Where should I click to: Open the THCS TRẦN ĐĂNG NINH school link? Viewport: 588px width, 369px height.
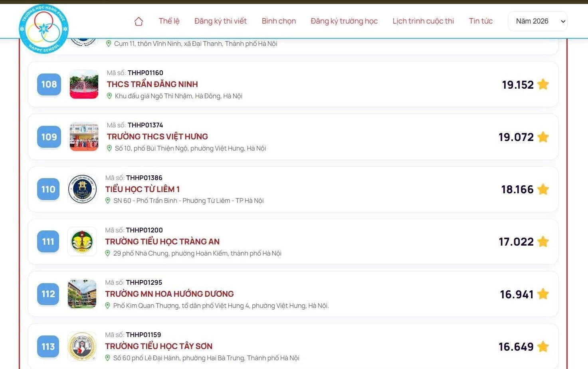(152, 84)
